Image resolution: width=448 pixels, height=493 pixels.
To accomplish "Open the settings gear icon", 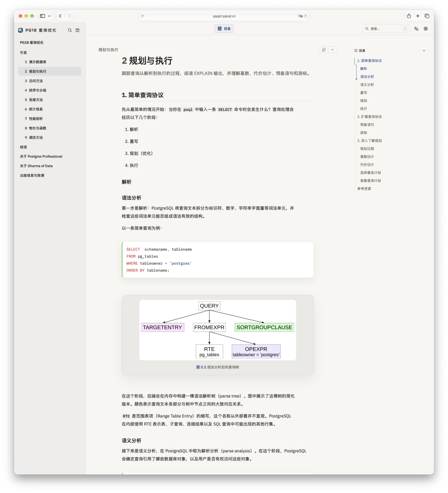I will tap(426, 29).
